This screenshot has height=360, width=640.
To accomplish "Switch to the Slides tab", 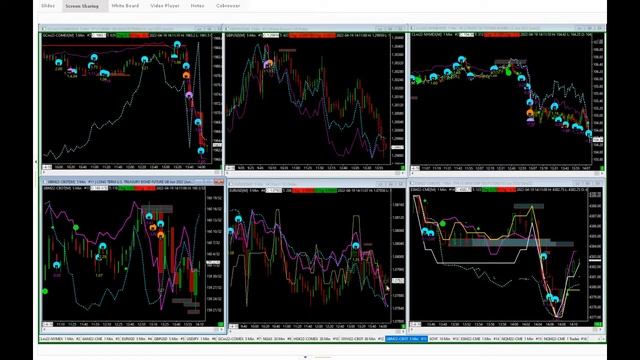I will tap(48, 6).
